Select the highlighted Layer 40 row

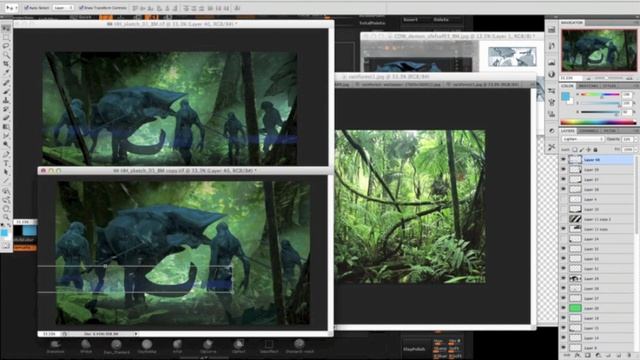(596, 160)
